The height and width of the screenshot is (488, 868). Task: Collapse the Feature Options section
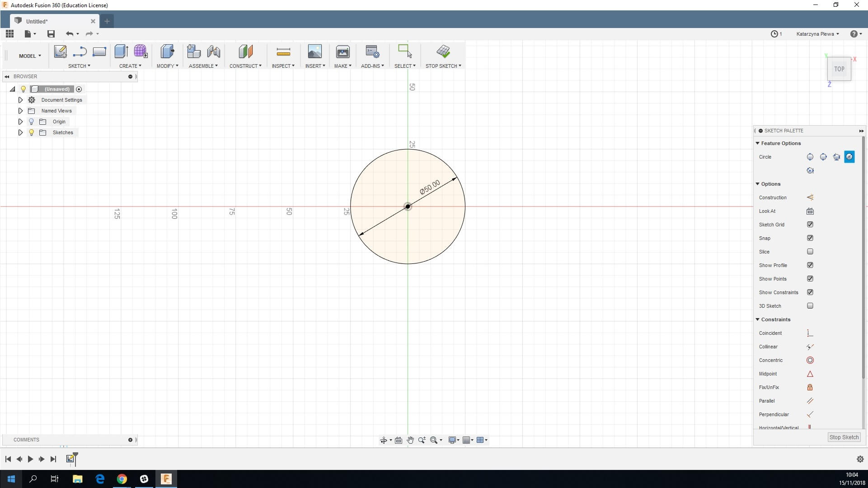click(758, 143)
